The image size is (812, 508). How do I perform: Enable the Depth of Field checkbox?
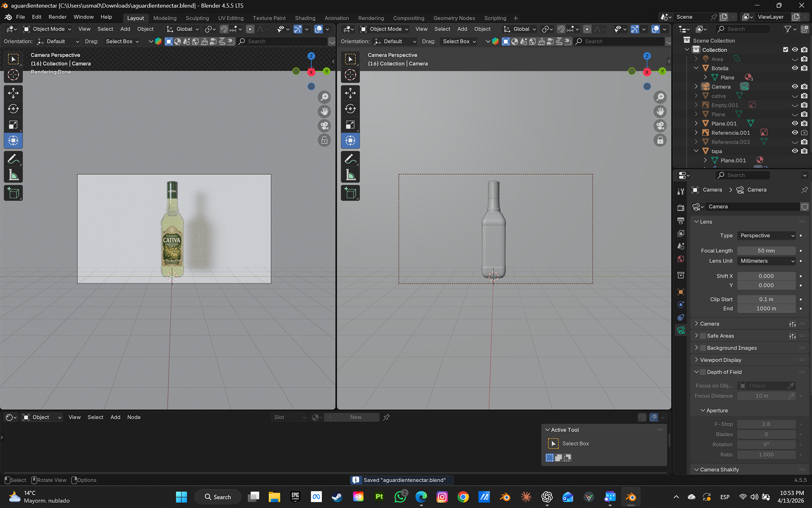(703, 372)
